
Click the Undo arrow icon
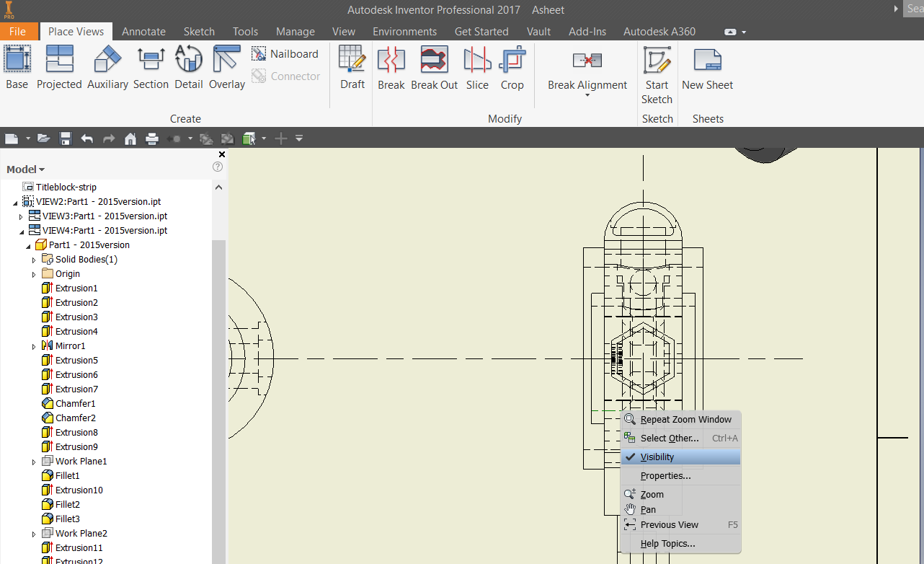click(x=87, y=138)
